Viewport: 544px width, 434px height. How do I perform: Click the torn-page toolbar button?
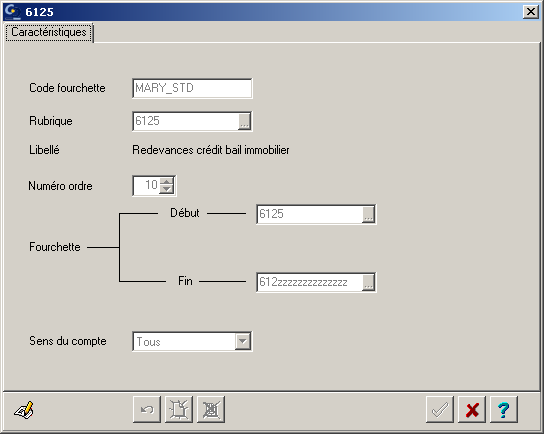point(179,410)
